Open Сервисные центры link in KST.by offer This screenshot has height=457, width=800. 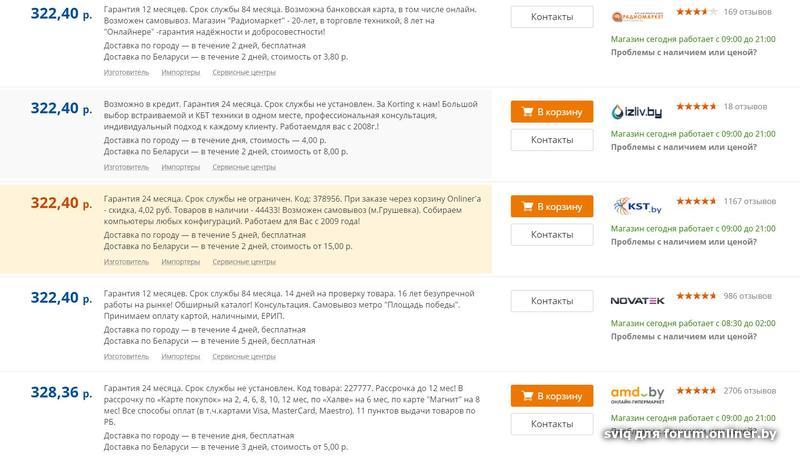tap(244, 262)
